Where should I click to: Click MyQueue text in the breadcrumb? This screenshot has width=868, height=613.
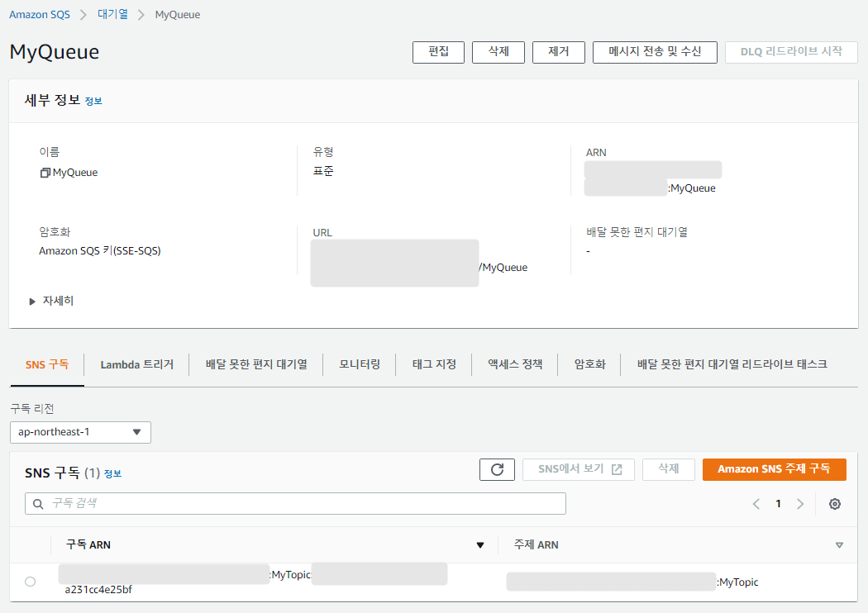click(x=178, y=15)
